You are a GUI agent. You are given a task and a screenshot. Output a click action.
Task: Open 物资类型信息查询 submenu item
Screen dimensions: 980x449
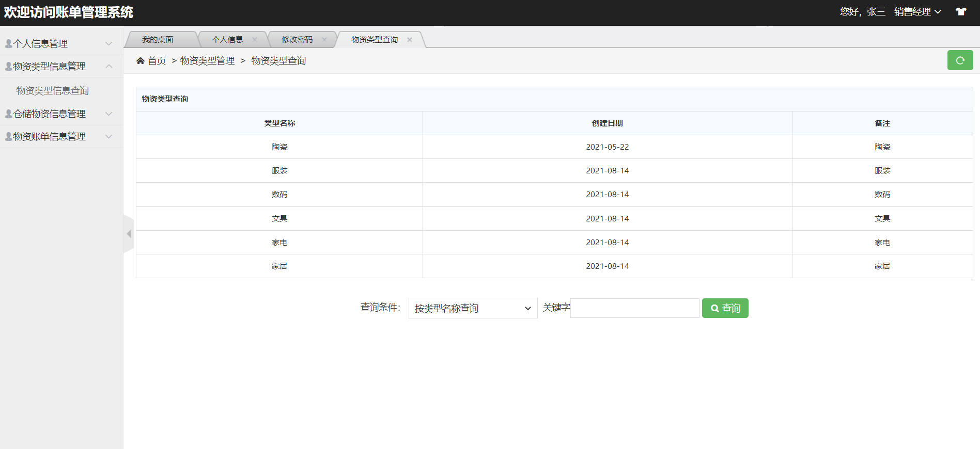[53, 91]
